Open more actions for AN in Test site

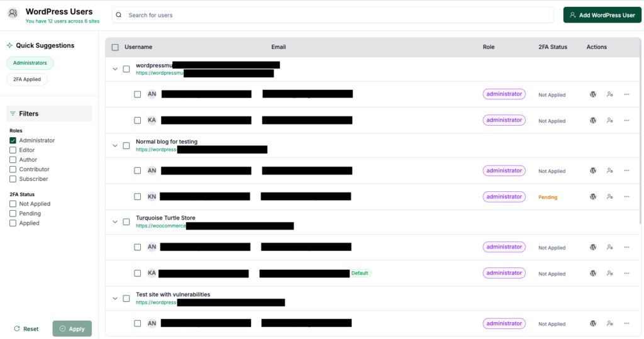(627, 323)
